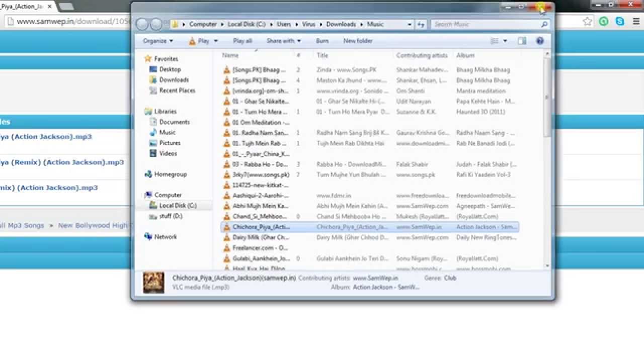Toggle the preview pane icon
The height and width of the screenshot is (362, 644).
click(x=522, y=41)
